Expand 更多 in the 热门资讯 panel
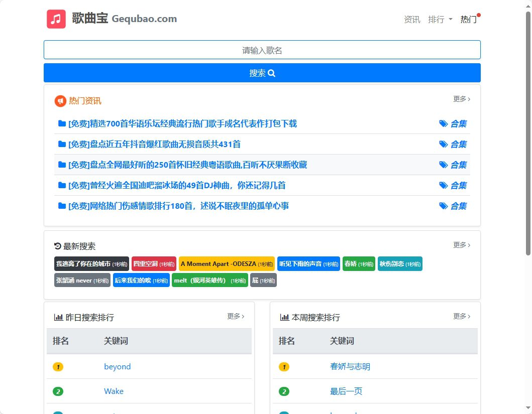The height and width of the screenshot is (414, 532). pos(462,99)
